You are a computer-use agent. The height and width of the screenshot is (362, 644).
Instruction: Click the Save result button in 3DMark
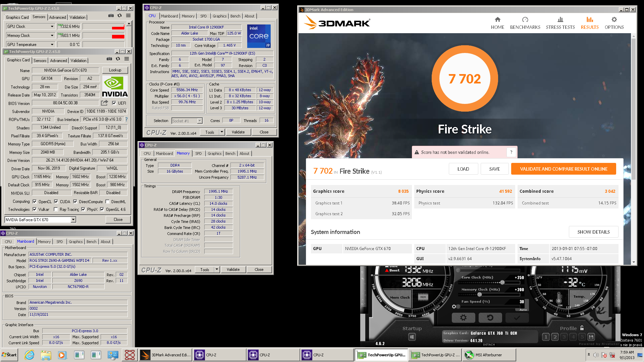494,169
